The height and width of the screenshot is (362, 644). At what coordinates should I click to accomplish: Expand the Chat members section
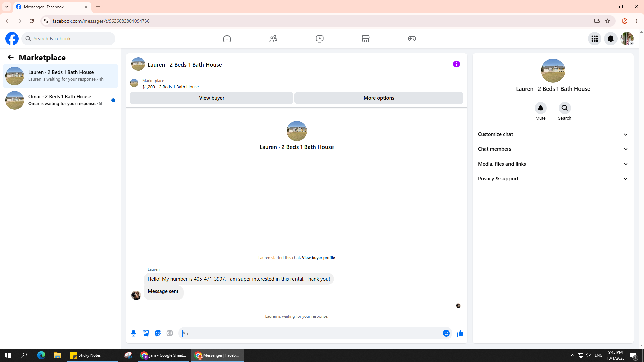click(x=553, y=149)
